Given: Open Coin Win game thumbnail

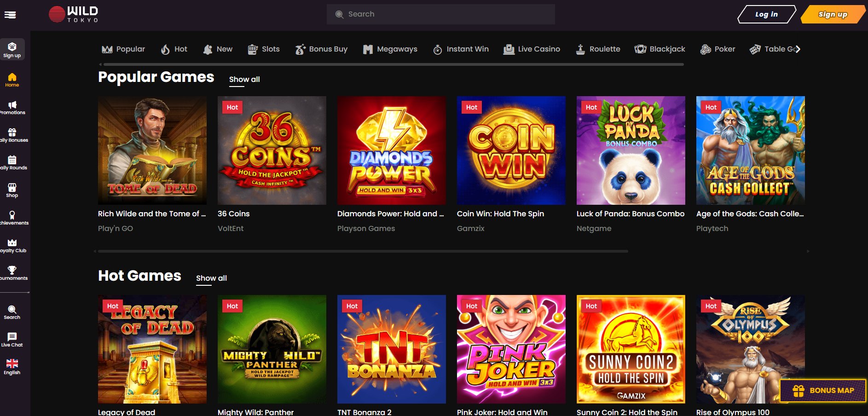Looking at the screenshot, I should point(511,150).
